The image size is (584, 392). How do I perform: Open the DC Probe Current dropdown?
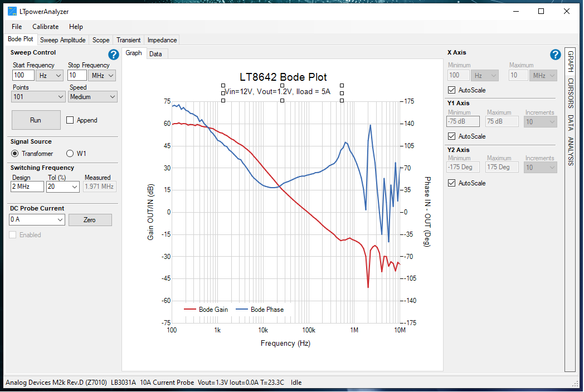point(37,220)
